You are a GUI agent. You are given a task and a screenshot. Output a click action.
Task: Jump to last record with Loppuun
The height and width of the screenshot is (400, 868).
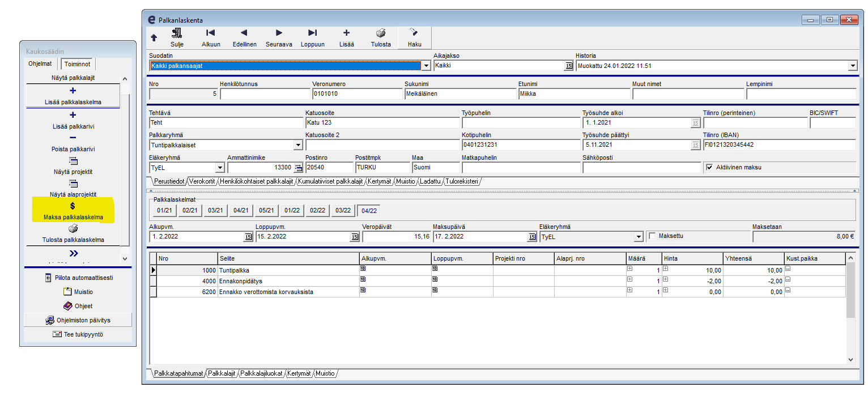312,33
